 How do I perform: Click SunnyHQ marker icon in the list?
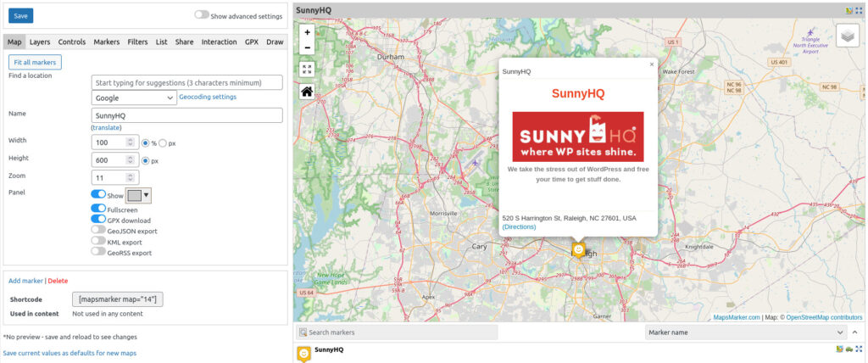click(x=304, y=355)
